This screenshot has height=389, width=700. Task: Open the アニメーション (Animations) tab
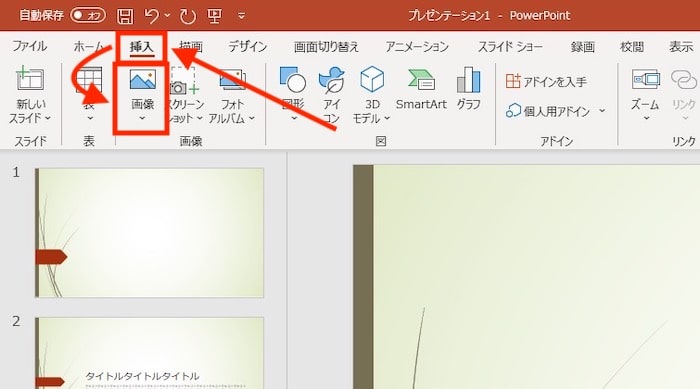click(x=417, y=46)
